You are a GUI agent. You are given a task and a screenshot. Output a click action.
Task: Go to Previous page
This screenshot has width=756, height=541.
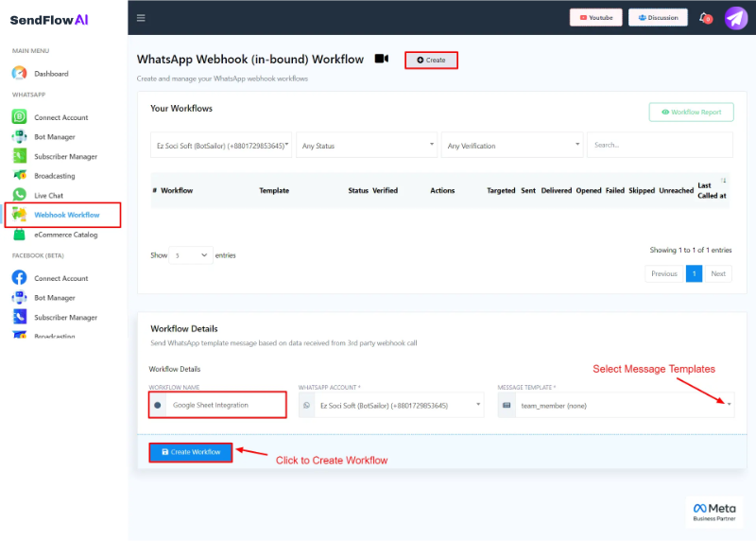click(x=664, y=273)
